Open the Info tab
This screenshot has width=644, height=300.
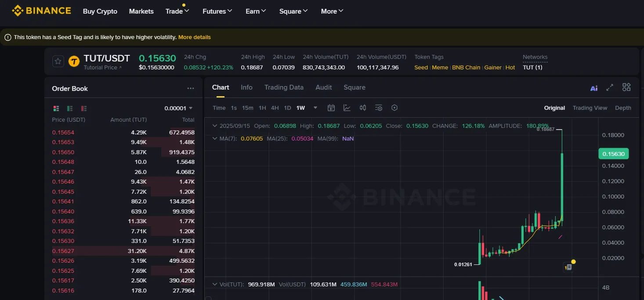coord(246,87)
